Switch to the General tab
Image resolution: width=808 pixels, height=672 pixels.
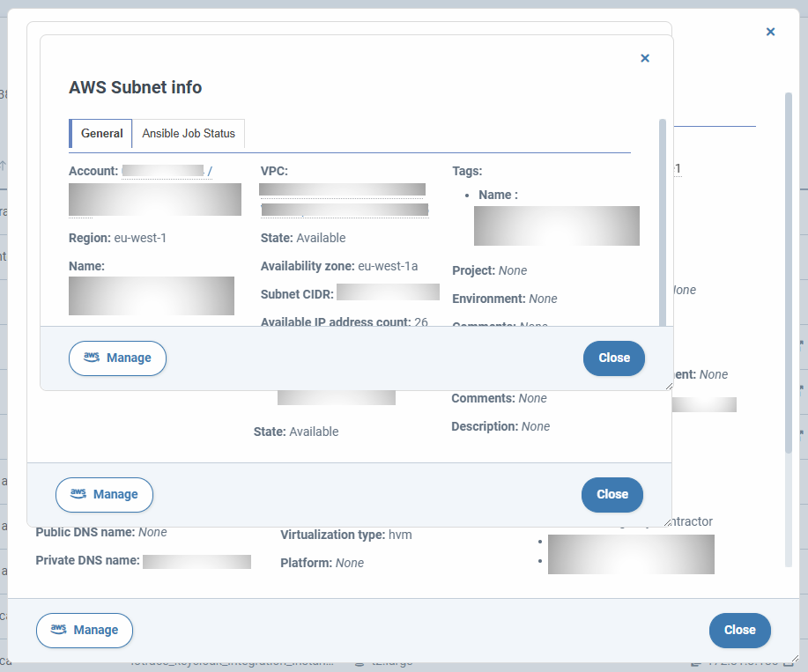101,133
